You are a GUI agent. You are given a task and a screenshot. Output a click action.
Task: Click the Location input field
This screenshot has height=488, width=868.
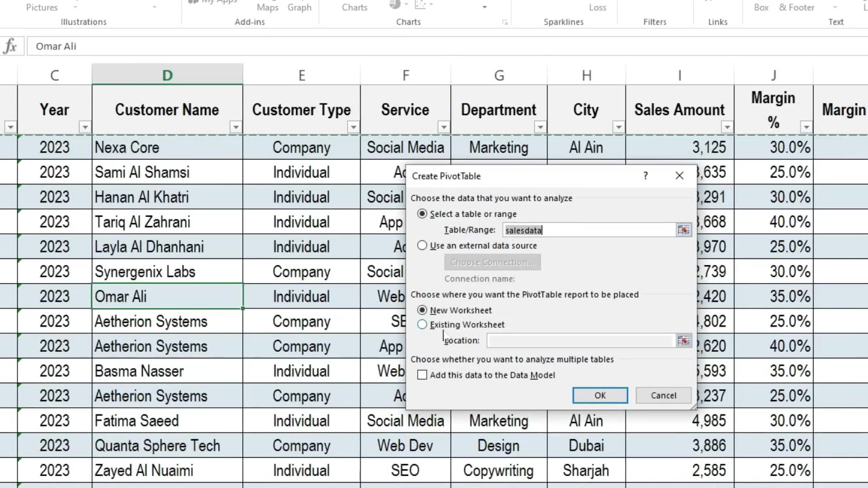click(x=580, y=341)
